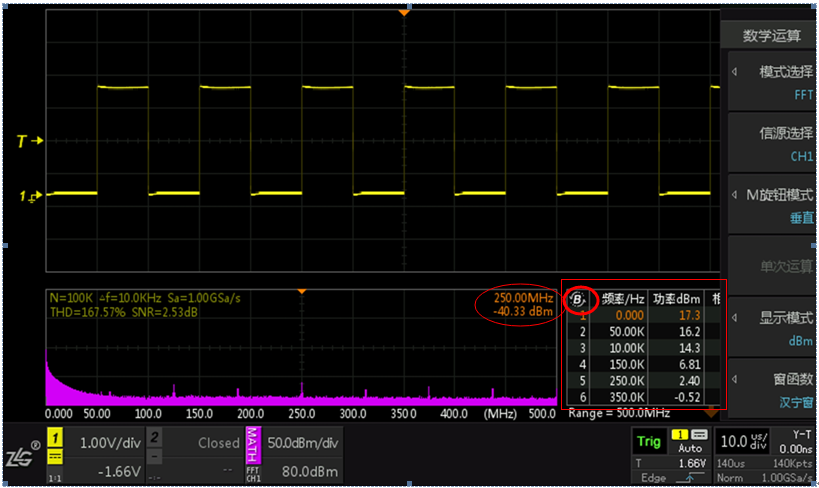Click the SNR=2.53dB measurement text

coord(165,312)
